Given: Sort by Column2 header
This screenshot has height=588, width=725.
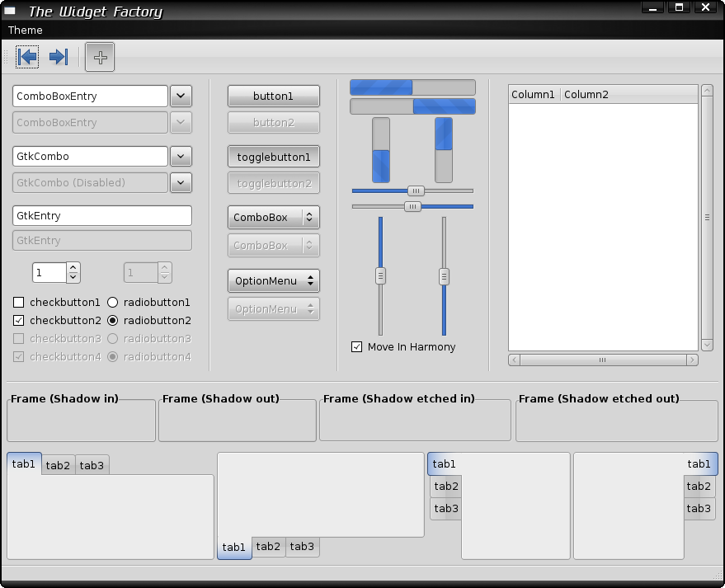Looking at the screenshot, I should [x=629, y=94].
